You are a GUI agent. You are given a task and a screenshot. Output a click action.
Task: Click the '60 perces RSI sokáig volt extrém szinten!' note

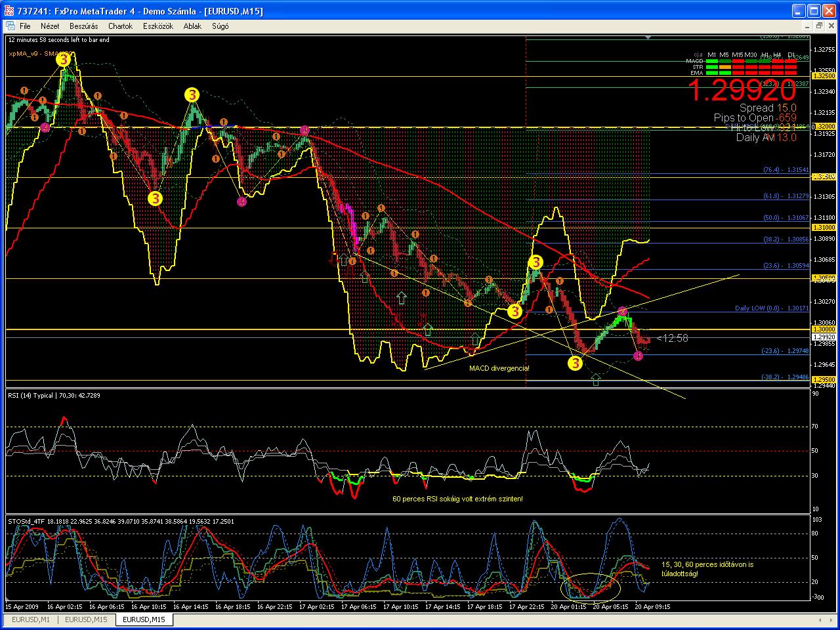click(x=457, y=499)
